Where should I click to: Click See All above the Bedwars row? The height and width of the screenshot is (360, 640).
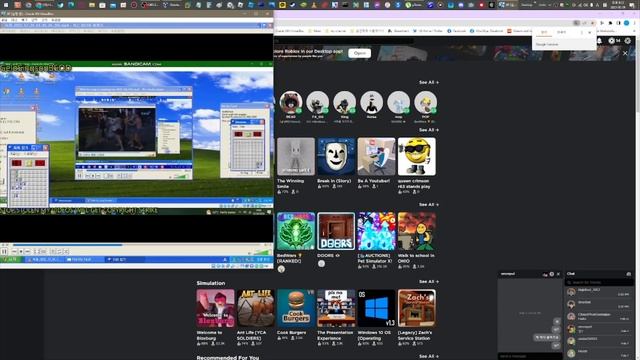coord(429,204)
